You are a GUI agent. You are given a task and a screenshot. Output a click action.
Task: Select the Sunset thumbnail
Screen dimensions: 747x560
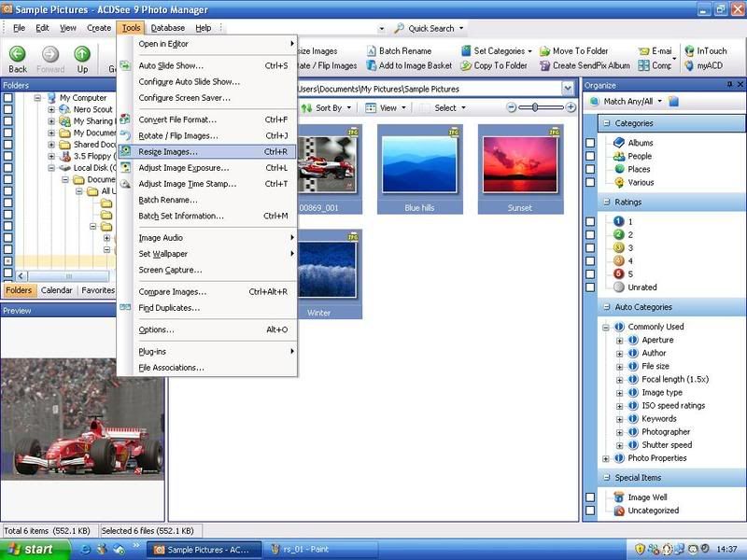click(520, 169)
